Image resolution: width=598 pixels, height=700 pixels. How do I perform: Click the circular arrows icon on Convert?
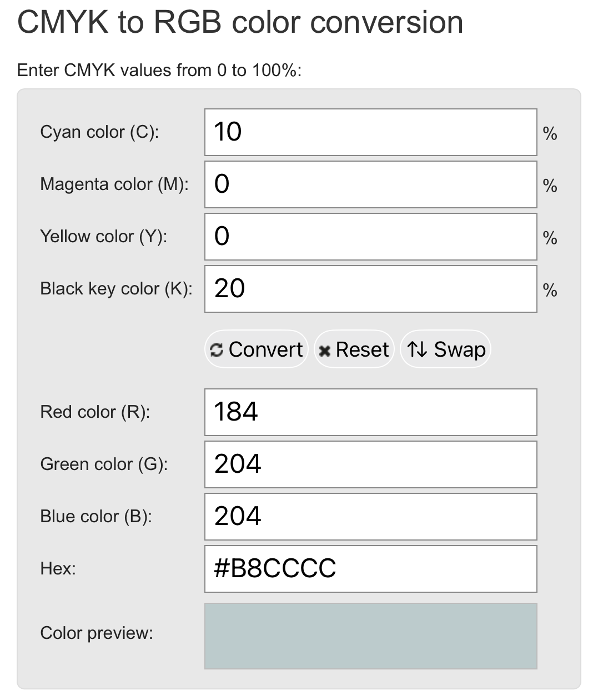point(217,350)
